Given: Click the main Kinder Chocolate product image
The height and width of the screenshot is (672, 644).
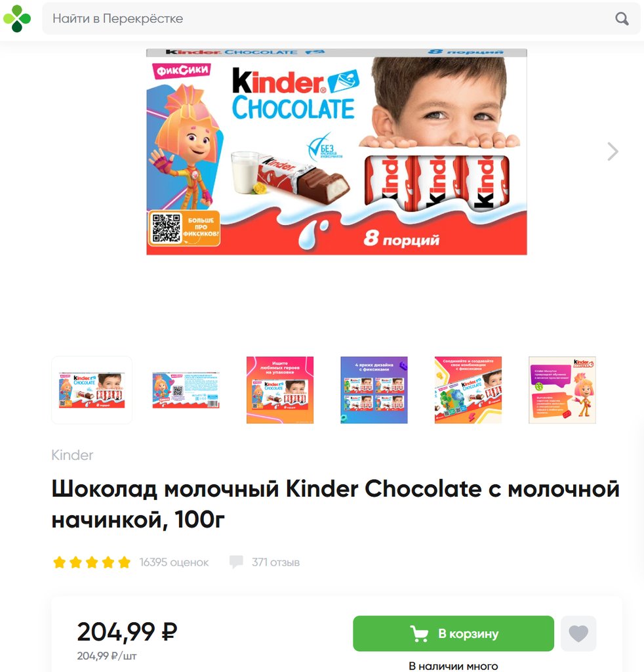Looking at the screenshot, I should [336, 152].
